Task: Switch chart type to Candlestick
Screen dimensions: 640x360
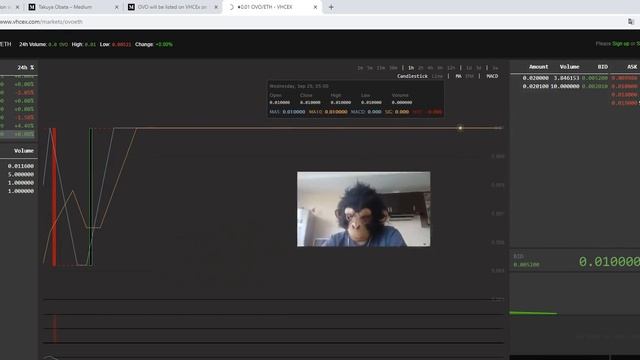Action: 412,76
